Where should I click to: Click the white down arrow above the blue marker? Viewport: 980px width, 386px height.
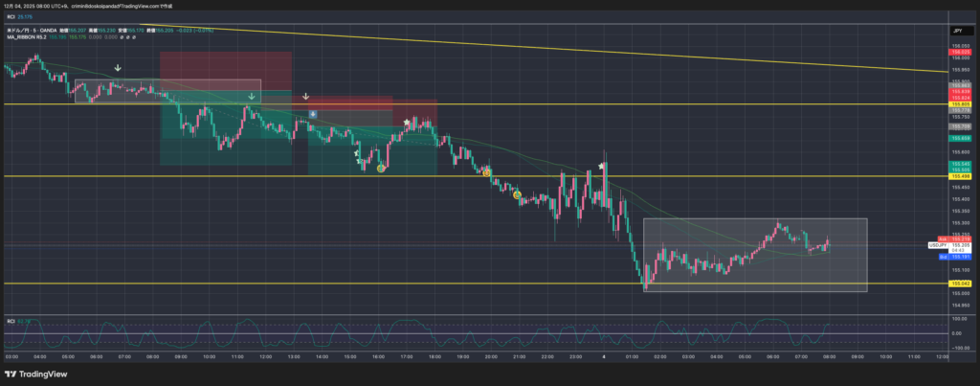click(305, 97)
